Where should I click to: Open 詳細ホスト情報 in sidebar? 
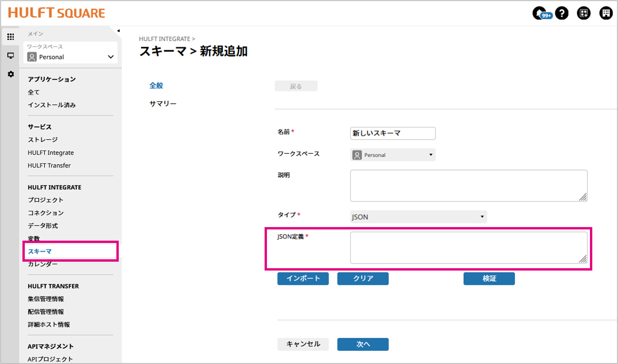(49, 324)
